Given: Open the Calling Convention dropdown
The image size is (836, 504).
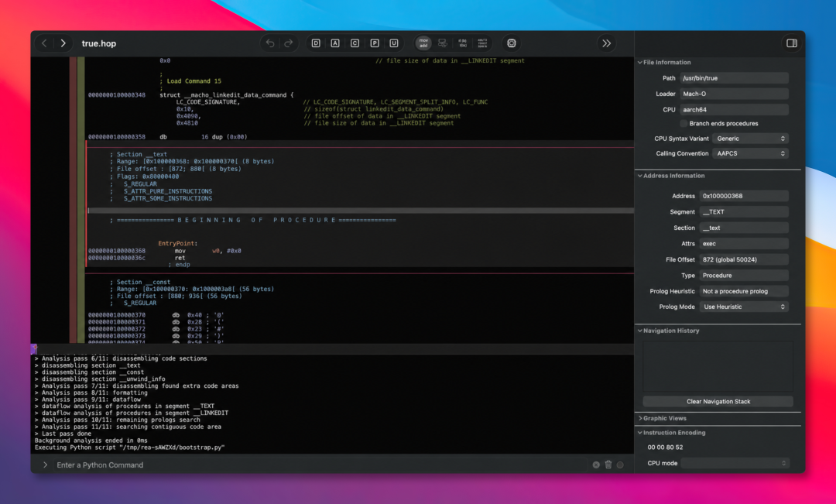Looking at the screenshot, I should (x=750, y=153).
